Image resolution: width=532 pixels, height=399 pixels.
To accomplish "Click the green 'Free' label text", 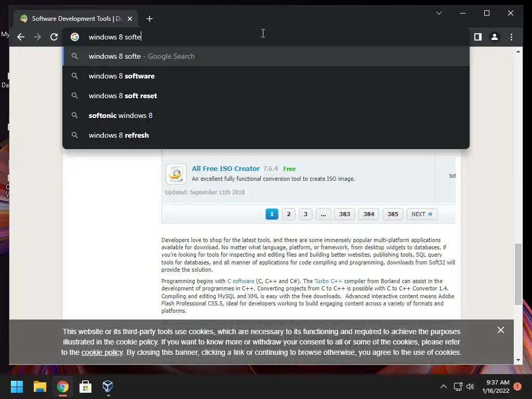I will [x=289, y=169].
